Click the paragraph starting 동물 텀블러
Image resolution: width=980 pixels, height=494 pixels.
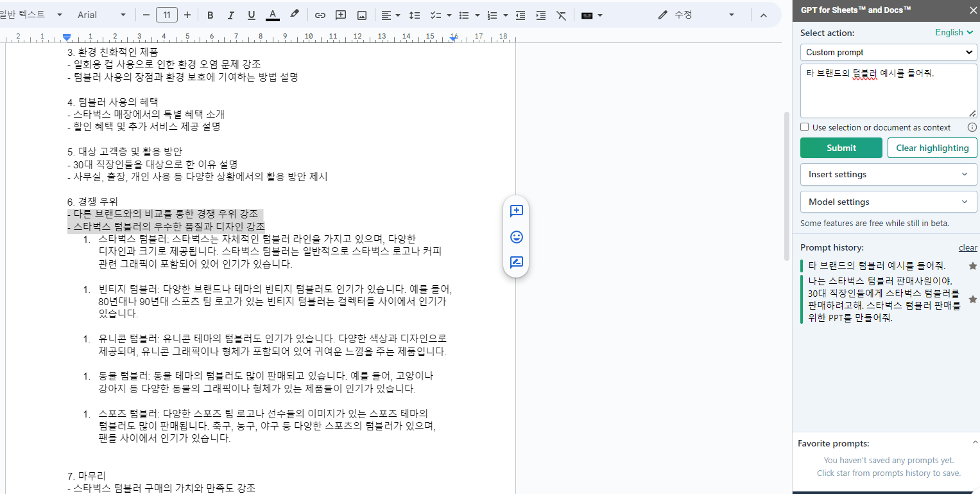point(266,382)
